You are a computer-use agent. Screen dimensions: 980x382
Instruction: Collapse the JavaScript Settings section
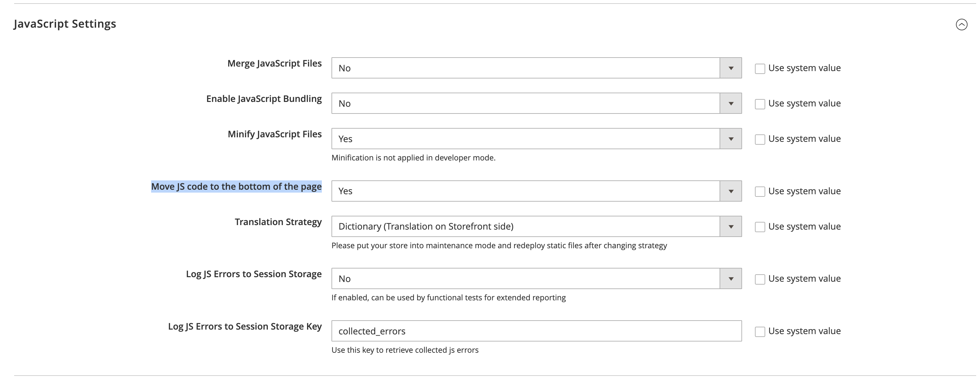click(961, 25)
